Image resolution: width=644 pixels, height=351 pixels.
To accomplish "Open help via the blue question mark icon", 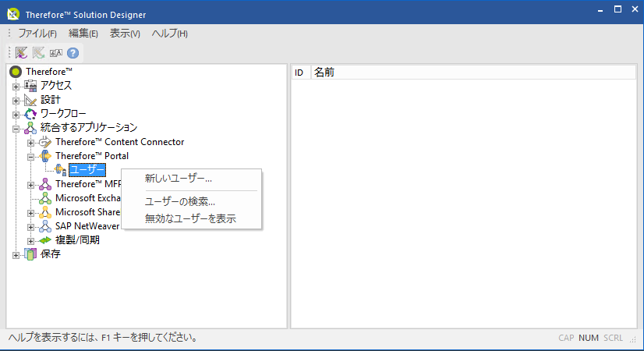I will pyautogui.click(x=73, y=52).
